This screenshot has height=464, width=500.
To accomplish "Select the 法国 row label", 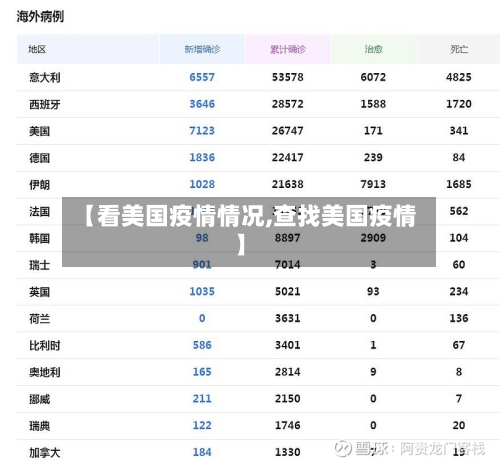I will click(39, 211).
